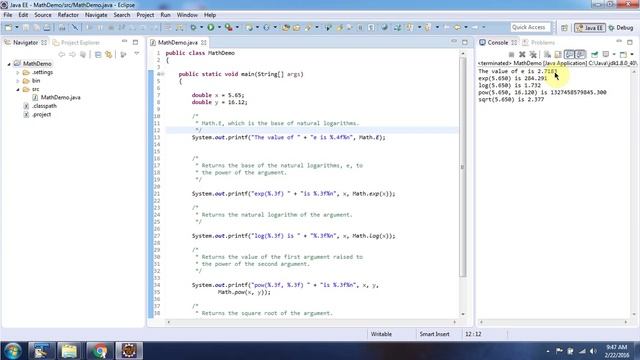
Task: Click the green Run button icon
Action: [211, 27]
